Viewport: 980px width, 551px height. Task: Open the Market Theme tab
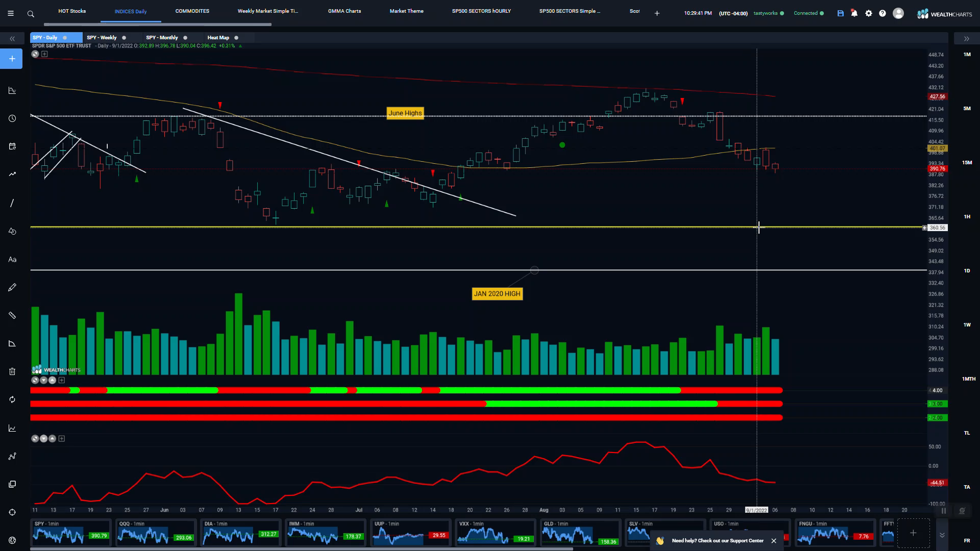coord(407,11)
